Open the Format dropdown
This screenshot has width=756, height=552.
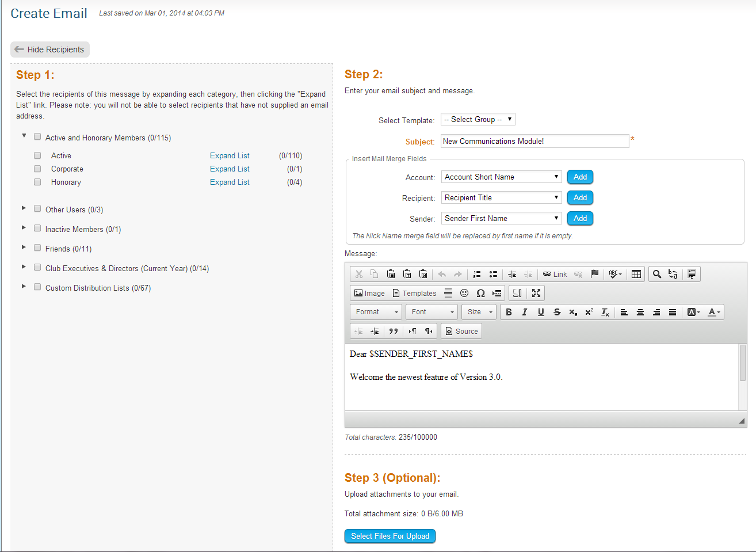tap(376, 312)
